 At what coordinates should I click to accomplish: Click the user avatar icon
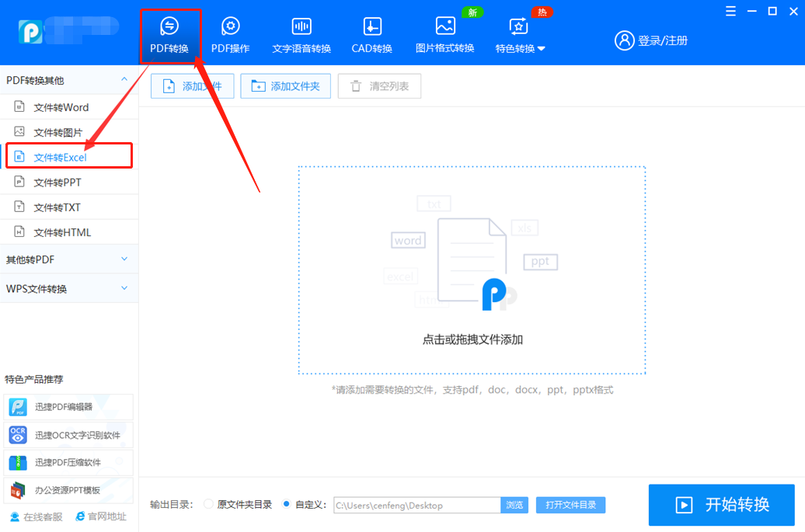pos(624,40)
